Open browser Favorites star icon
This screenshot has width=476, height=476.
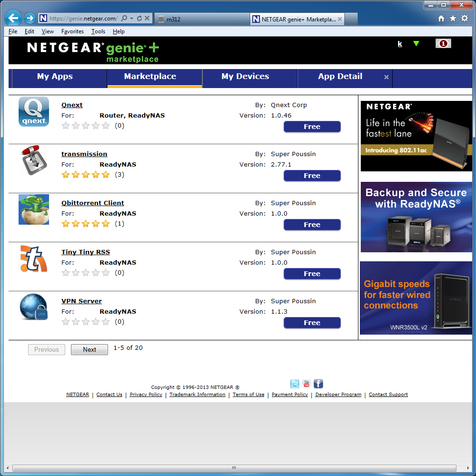click(453, 19)
